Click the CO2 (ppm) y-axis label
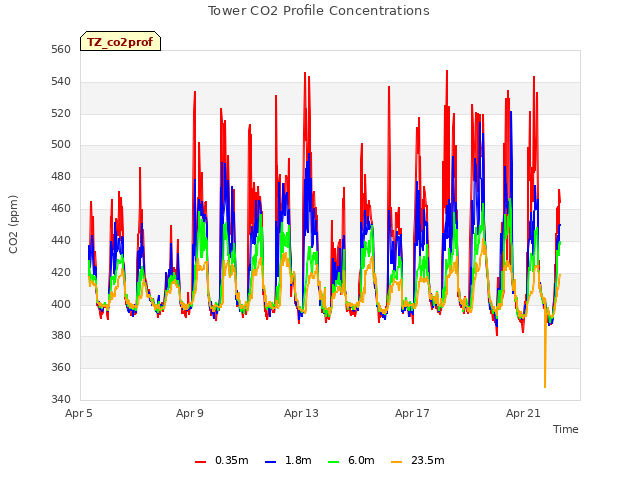The image size is (640, 480). (13, 224)
